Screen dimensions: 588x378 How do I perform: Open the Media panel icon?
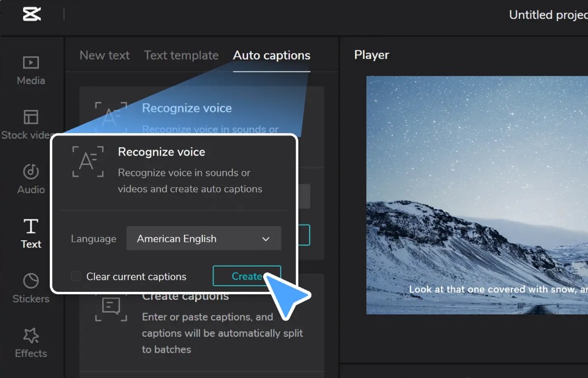coord(31,63)
